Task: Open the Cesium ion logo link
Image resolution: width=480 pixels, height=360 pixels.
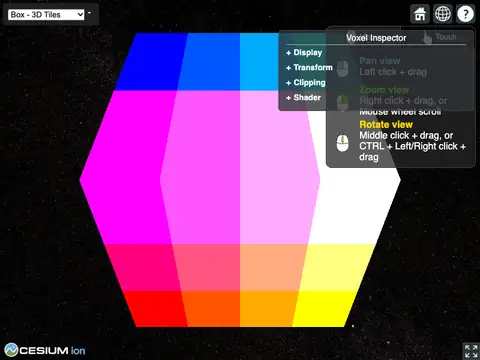Action: pos(45,350)
